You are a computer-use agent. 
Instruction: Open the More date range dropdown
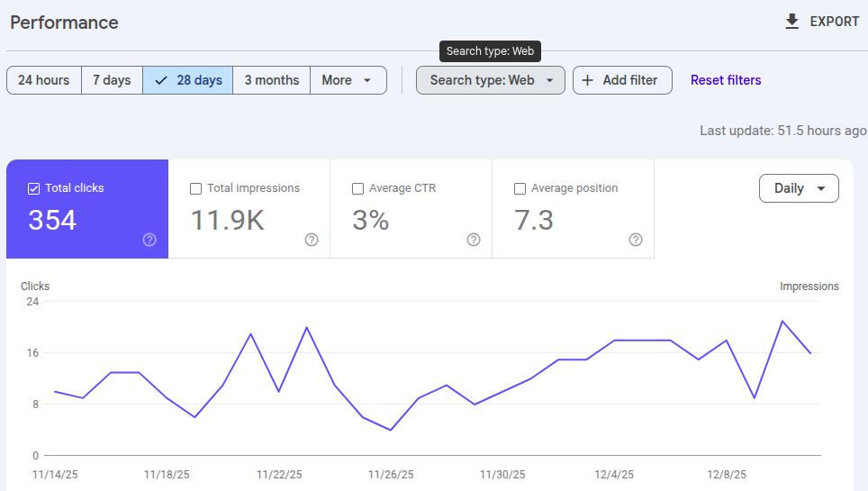click(348, 80)
